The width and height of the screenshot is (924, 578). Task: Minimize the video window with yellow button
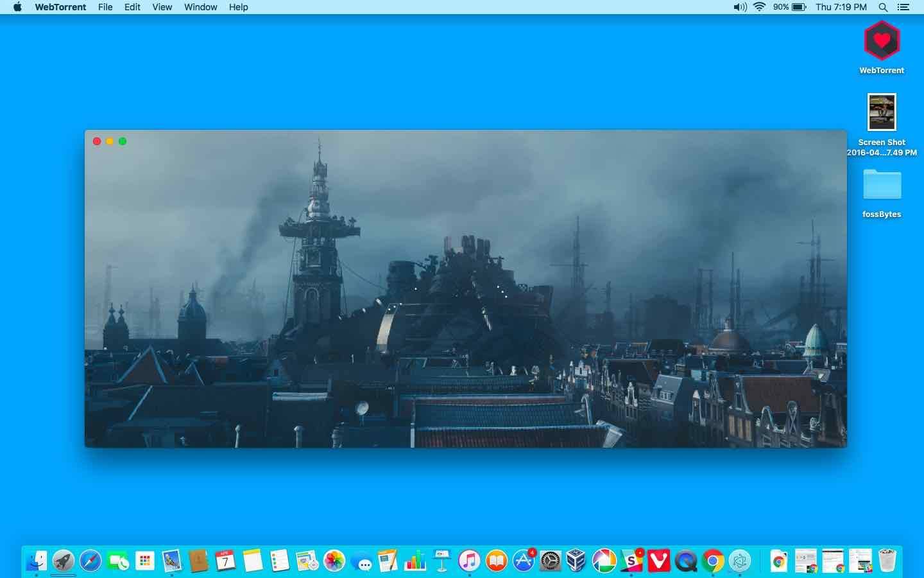point(110,141)
